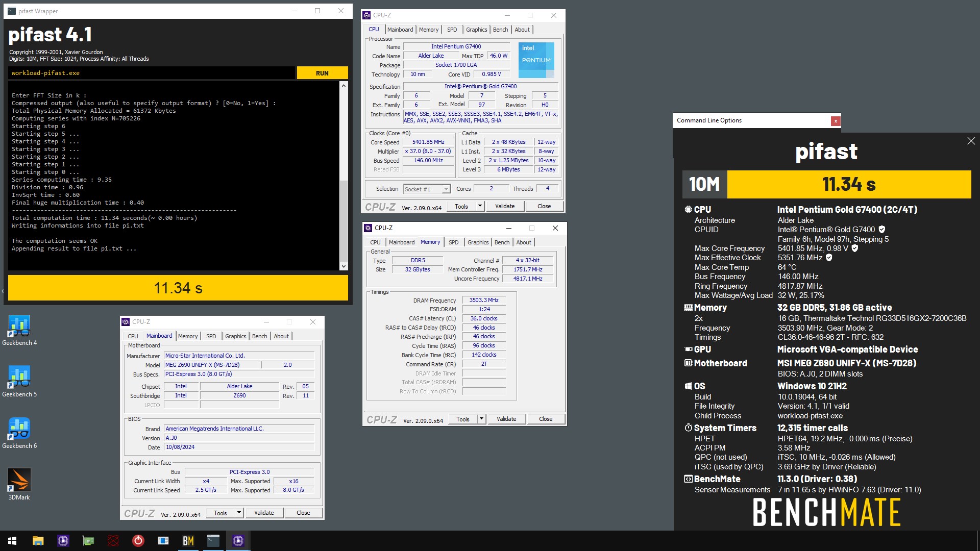Click the pifast Wrapper title bar icon

click(x=12, y=11)
